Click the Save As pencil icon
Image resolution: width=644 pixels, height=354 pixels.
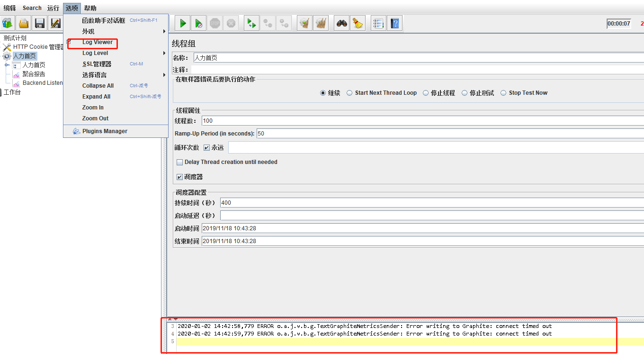[55, 23]
